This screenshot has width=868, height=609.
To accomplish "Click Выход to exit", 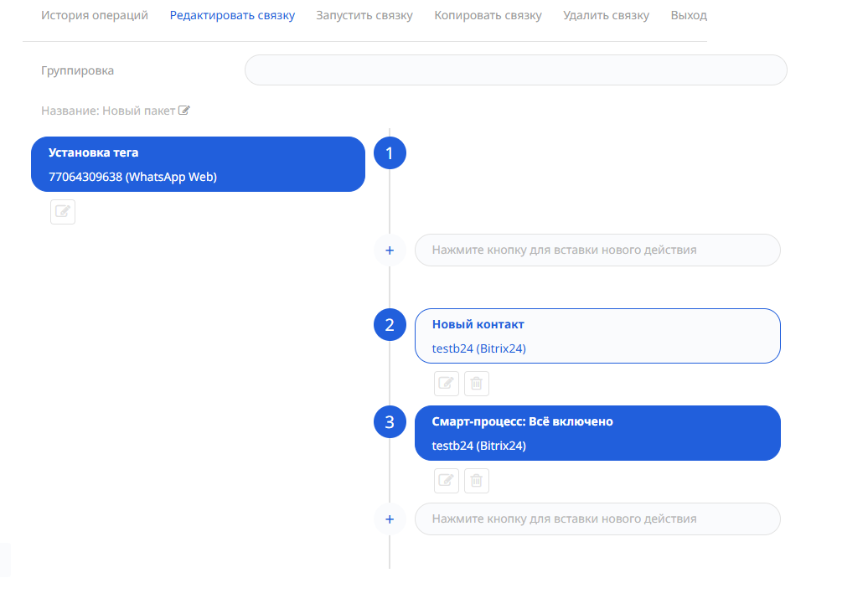I will tap(689, 16).
